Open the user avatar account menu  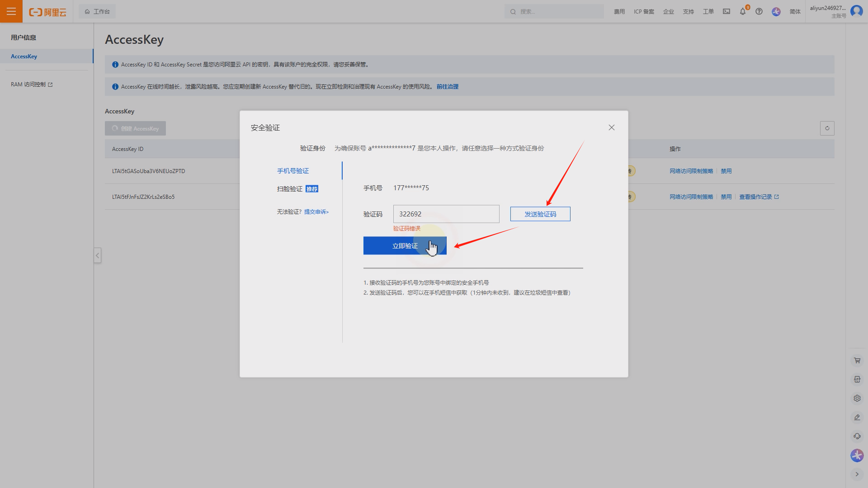(857, 11)
